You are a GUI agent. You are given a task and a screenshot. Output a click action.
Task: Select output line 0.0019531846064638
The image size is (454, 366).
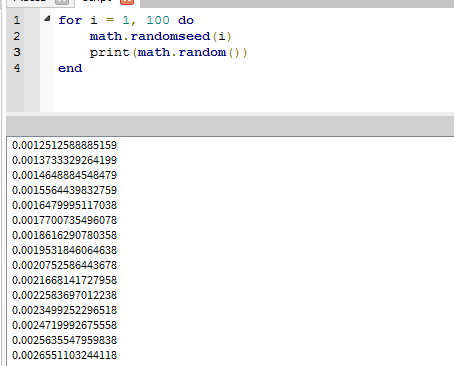tap(64, 250)
